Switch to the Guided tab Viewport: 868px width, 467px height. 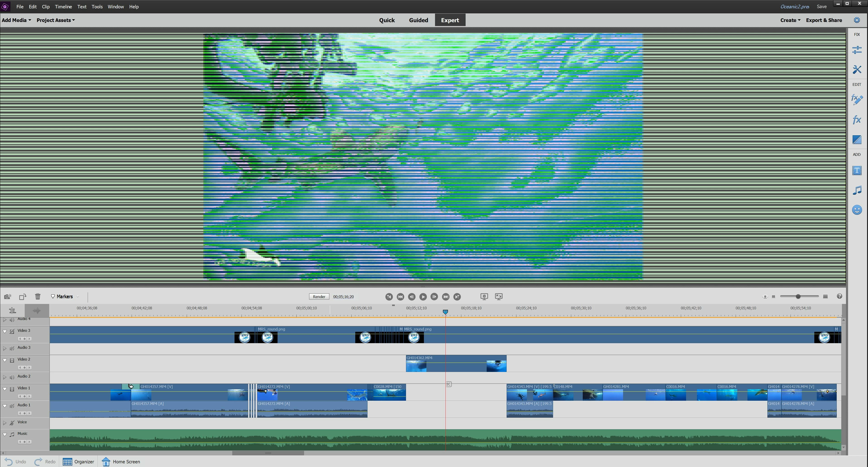click(x=418, y=20)
